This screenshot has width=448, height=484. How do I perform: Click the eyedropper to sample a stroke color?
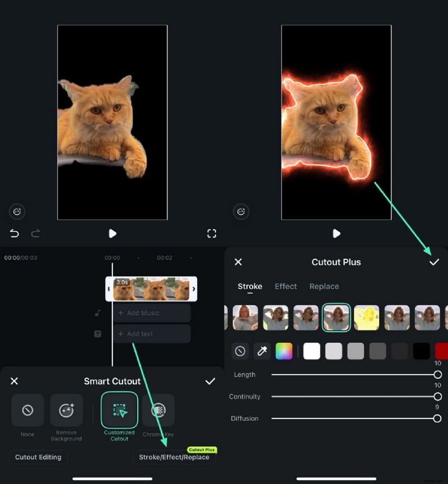pyautogui.click(x=262, y=351)
